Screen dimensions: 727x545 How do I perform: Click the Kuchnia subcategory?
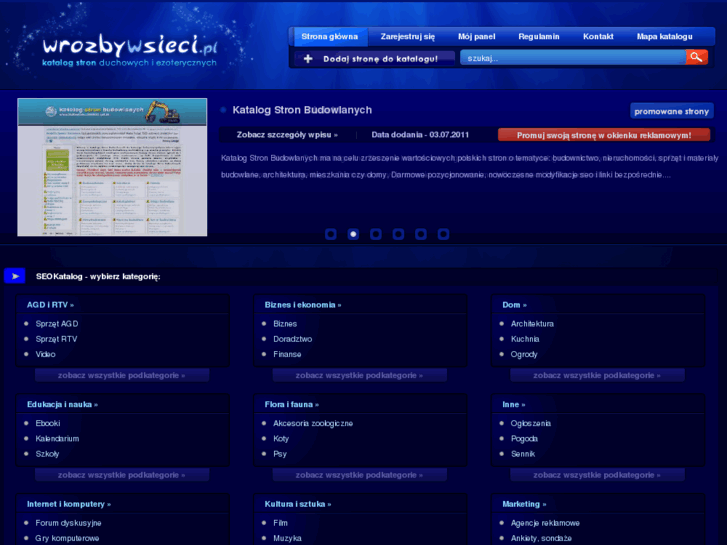[x=525, y=339]
